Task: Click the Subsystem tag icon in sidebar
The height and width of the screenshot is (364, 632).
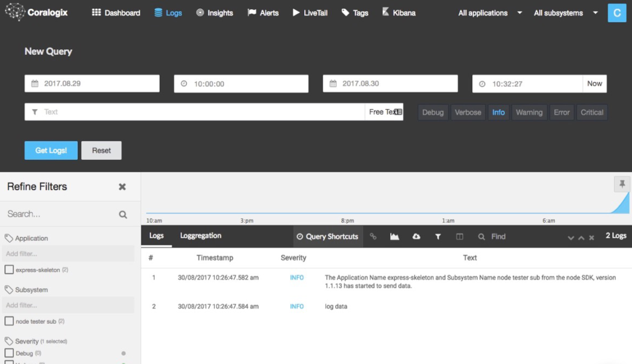Action: 9,290
